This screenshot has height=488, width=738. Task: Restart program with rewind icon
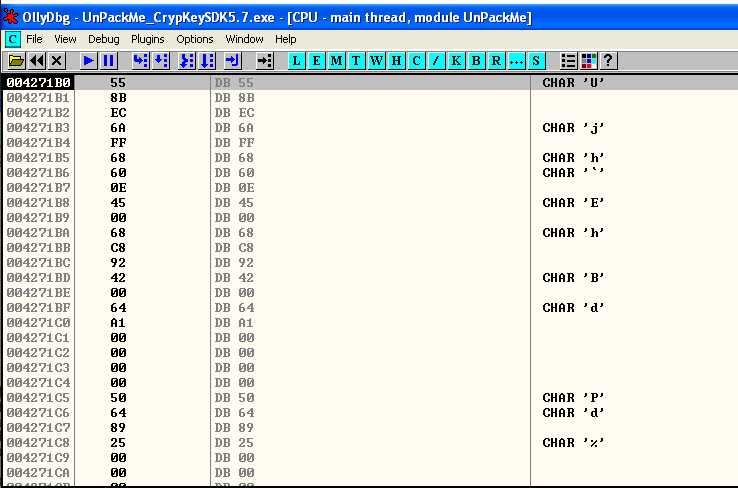(37, 61)
